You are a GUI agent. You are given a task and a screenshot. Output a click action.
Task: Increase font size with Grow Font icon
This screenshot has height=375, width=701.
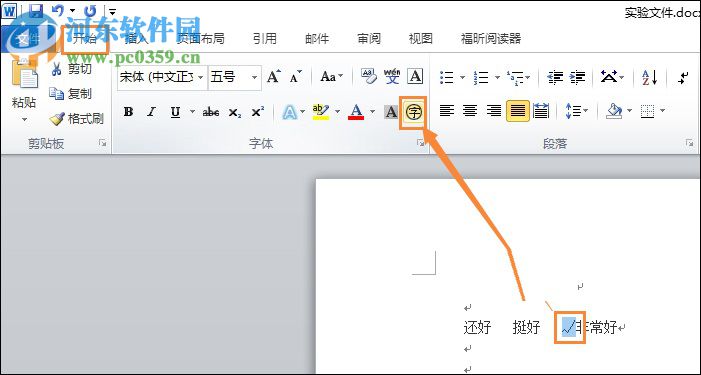click(274, 77)
